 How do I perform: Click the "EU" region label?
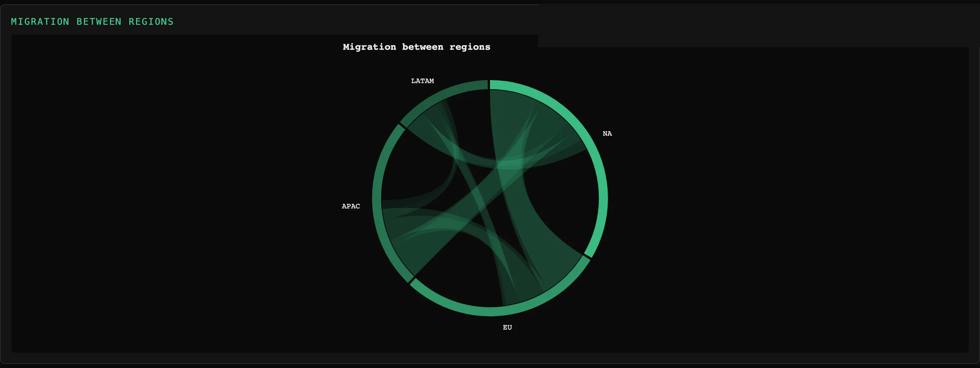[507, 328]
